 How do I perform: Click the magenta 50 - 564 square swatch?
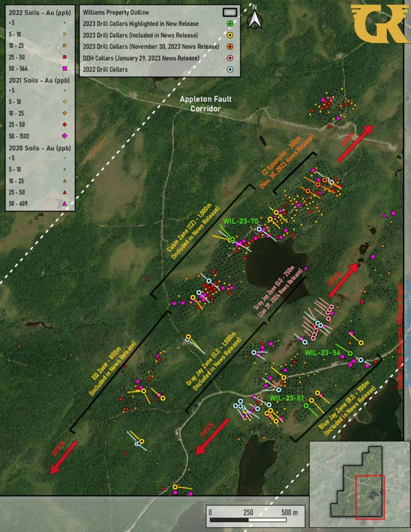tap(65, 69)
